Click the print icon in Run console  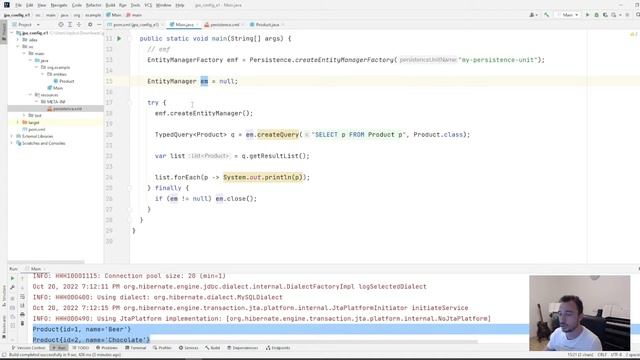[x=22, y=314]
